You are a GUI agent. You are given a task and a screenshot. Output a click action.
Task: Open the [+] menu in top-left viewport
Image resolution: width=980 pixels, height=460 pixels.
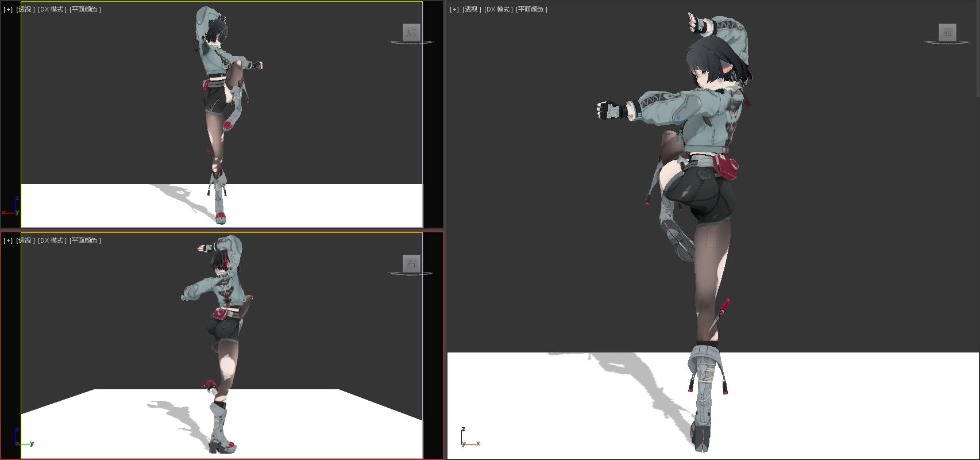point(8,10)
